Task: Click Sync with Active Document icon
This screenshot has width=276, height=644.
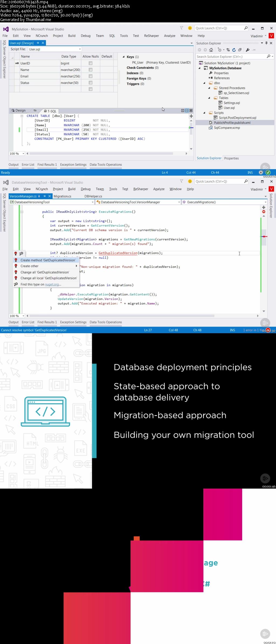Action: (228, 50)
